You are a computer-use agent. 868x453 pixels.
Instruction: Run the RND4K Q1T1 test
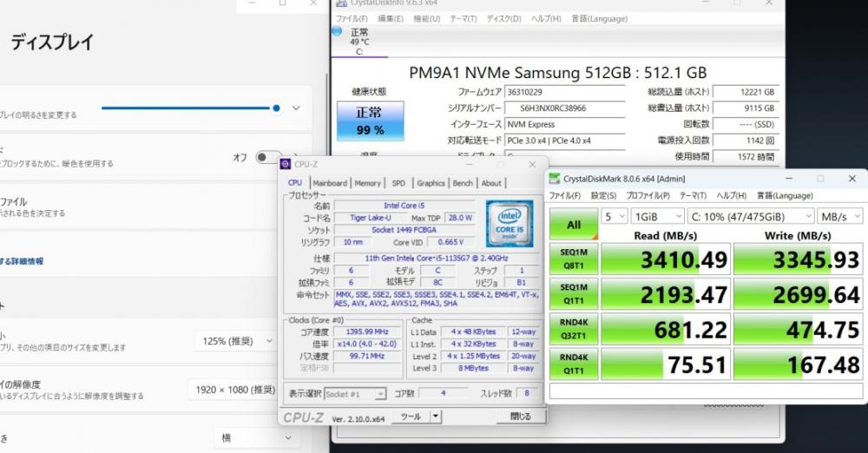574,364
